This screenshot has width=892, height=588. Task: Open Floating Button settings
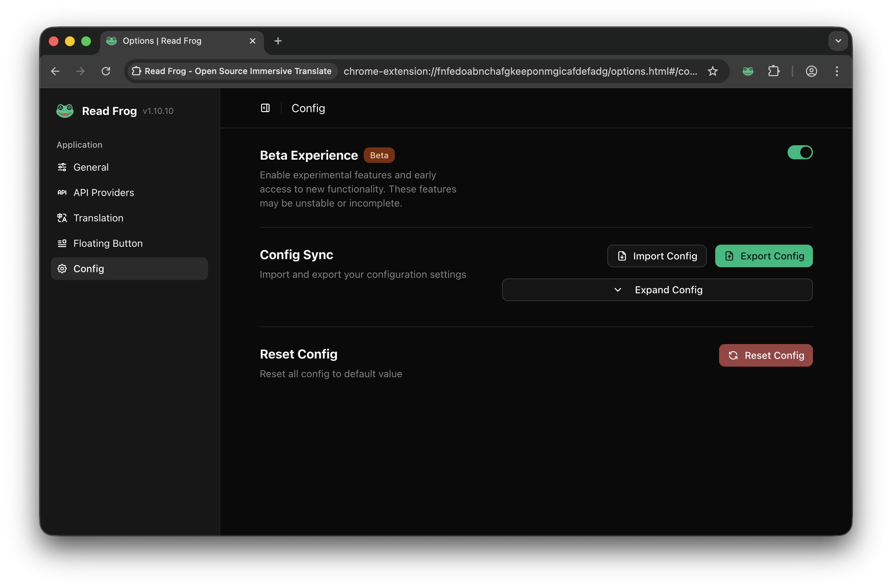108,243
